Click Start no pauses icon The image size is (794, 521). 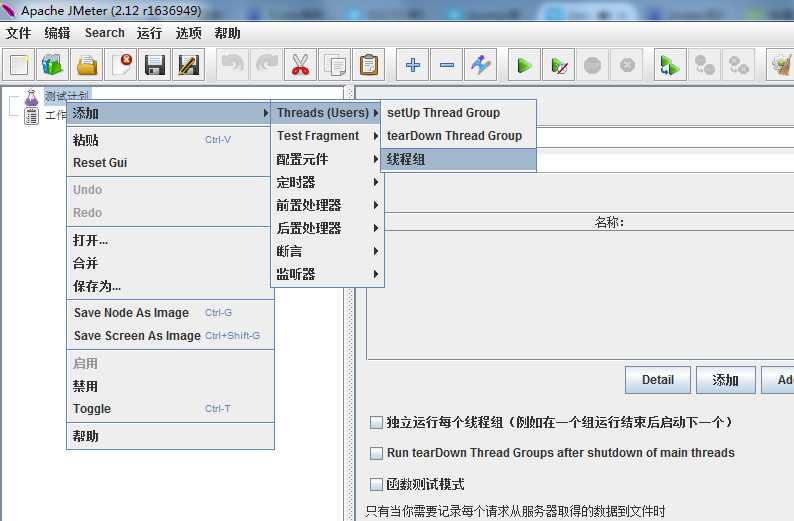point(559,65)
